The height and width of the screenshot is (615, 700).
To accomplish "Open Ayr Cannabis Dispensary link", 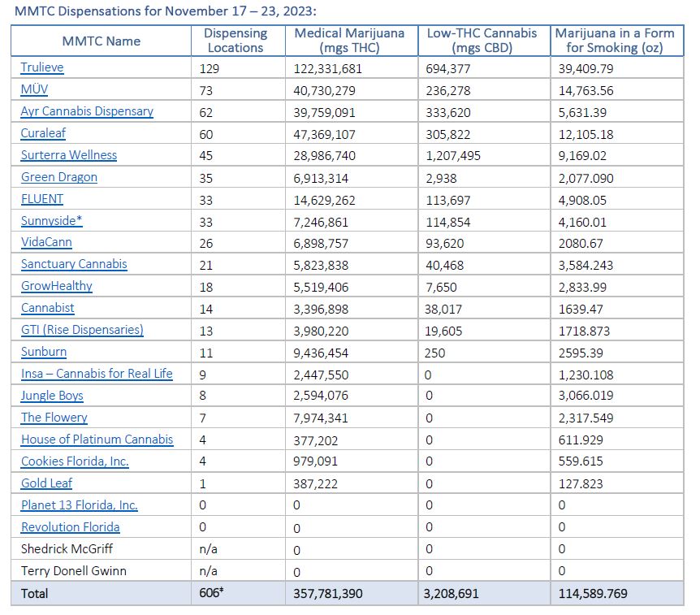I will click(x=87, y=111).
